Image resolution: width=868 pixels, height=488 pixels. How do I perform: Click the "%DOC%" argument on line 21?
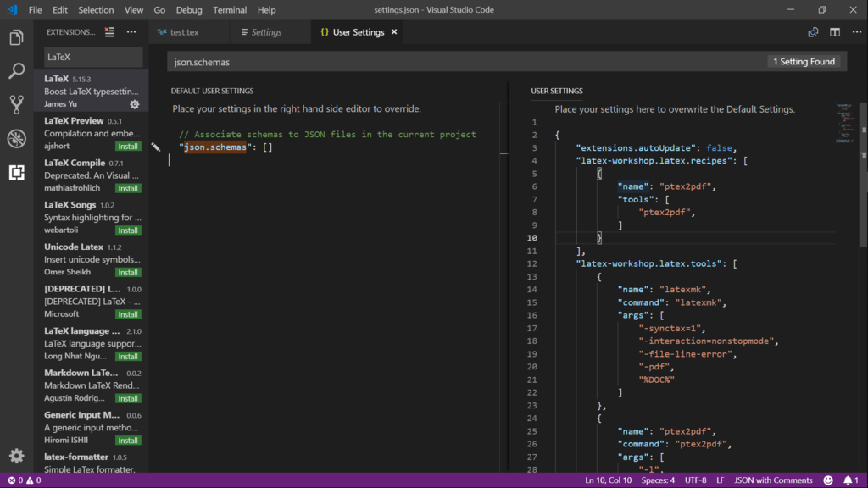(x=657, y=380)
